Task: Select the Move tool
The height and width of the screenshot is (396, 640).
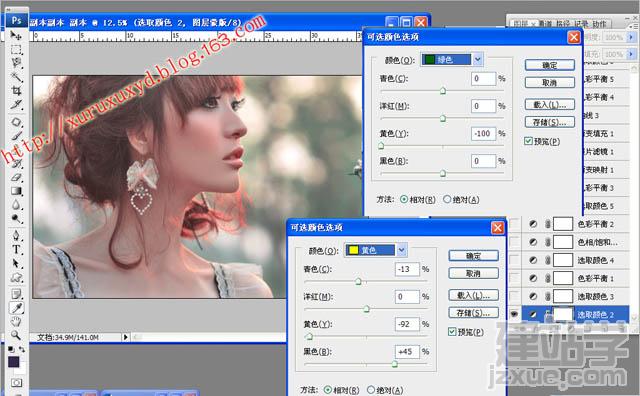Action: 16,36
